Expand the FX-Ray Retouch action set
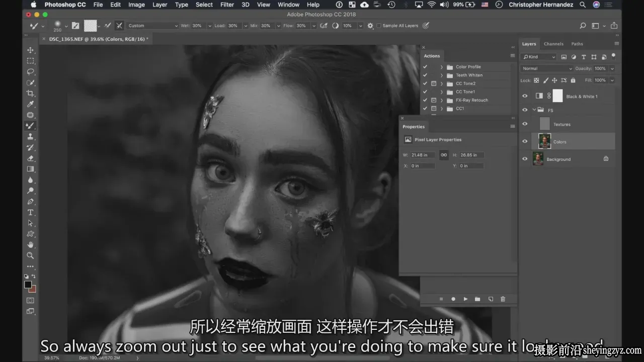 (442, 100)
